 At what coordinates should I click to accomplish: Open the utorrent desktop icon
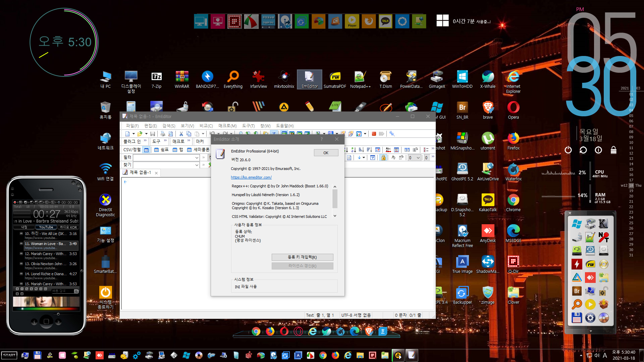(488, 141)
